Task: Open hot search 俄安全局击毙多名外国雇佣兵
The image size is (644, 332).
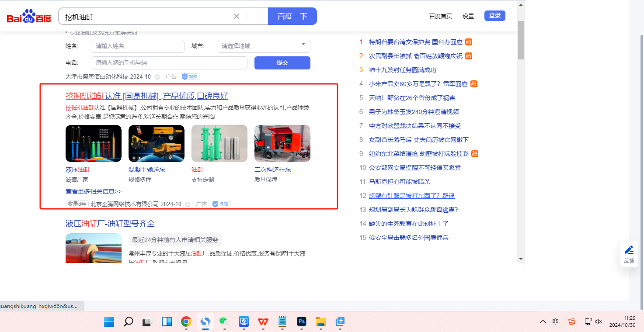Action: point(409,238)
